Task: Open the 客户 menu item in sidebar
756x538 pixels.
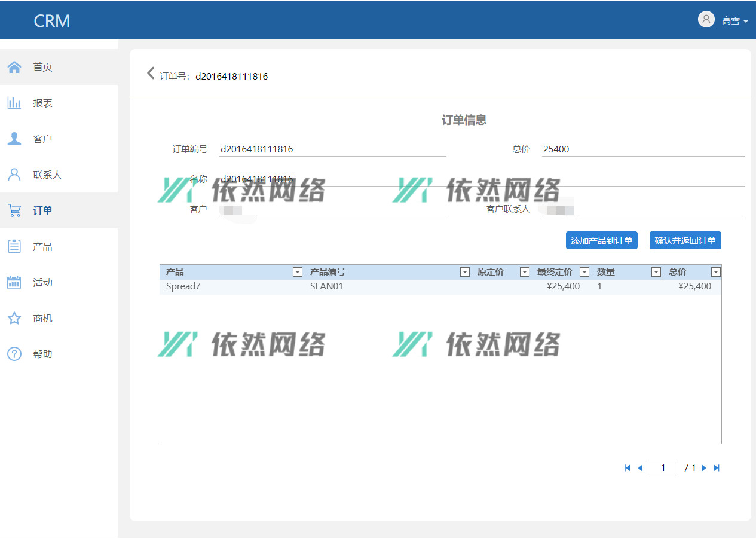Action: click(x=42, y=139)
